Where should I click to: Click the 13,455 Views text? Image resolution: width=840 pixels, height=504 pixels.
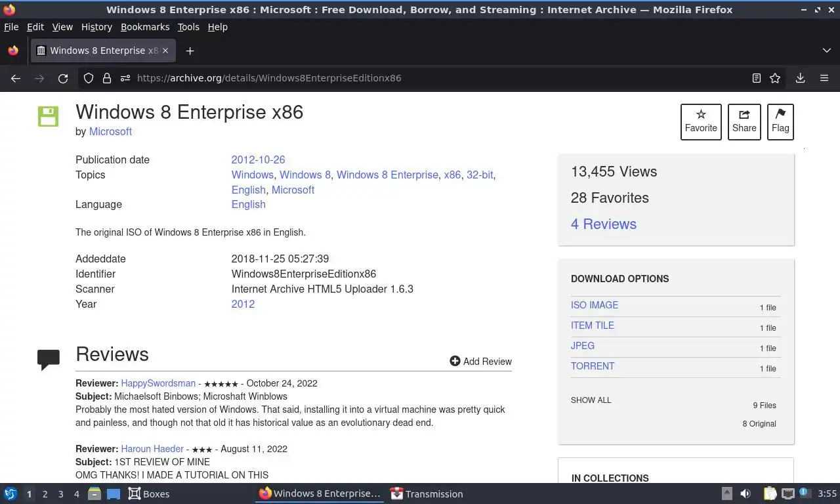[x=614, y=171]
